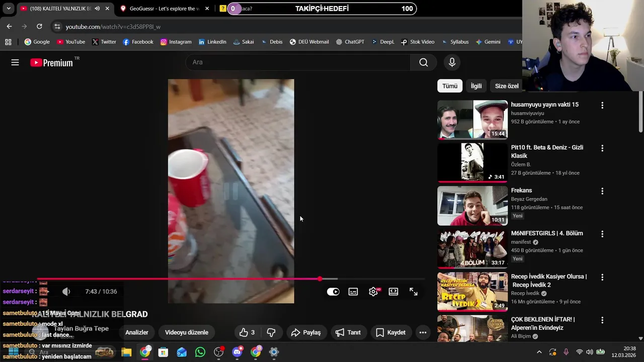Seek on the red video progress bar

point(231,279)
